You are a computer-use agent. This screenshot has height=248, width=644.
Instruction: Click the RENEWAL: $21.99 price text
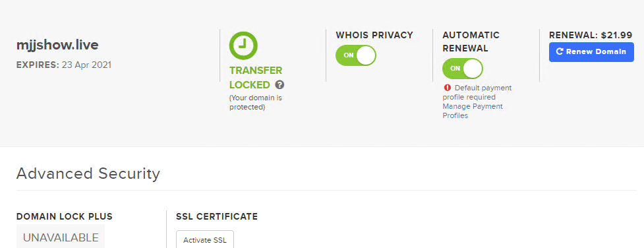coord(591,36)
